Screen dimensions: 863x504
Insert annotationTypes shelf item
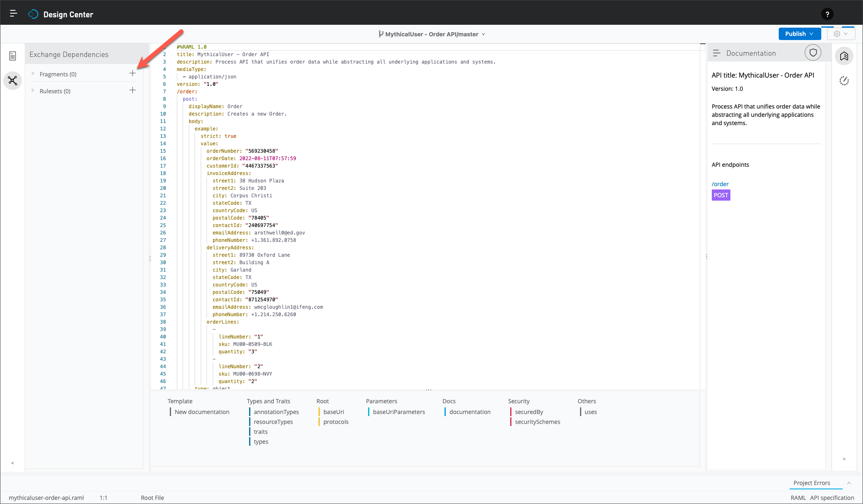point(276,412)
